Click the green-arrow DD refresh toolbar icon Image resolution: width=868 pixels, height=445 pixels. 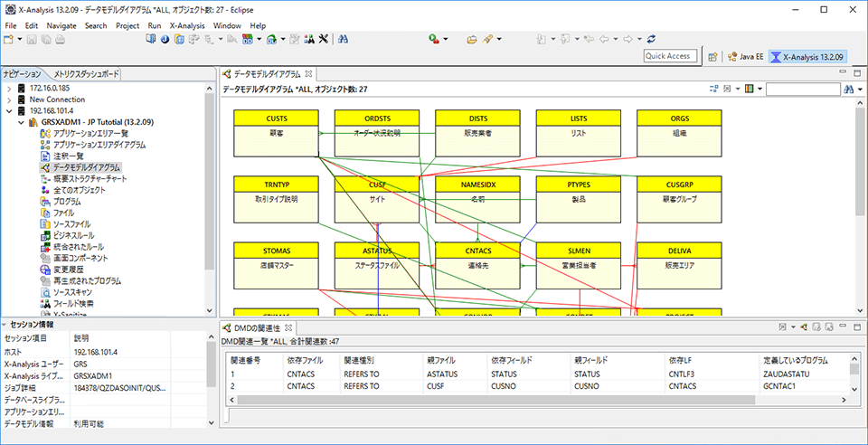[271, 39]
